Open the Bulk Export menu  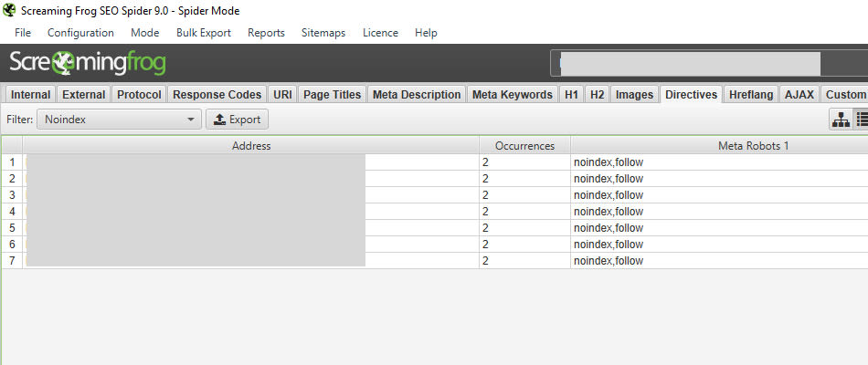tap(203, 33)
